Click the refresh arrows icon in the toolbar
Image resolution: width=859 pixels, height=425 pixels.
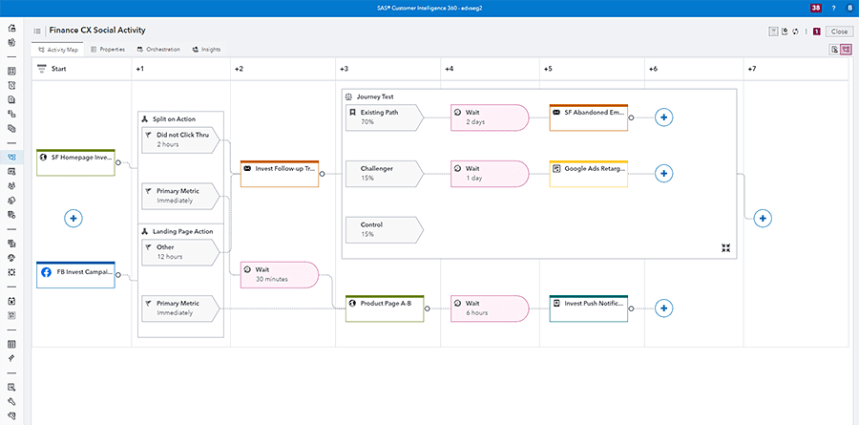(x=795, y=32)
